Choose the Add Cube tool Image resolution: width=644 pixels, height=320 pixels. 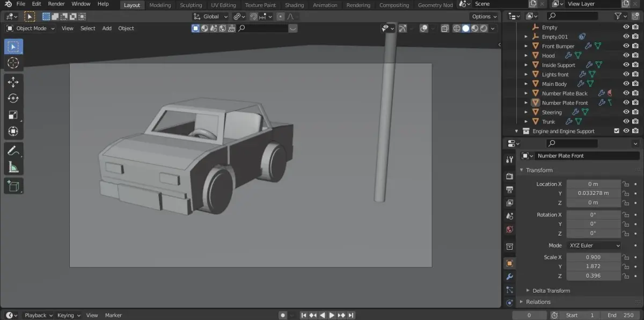[13, 186]
